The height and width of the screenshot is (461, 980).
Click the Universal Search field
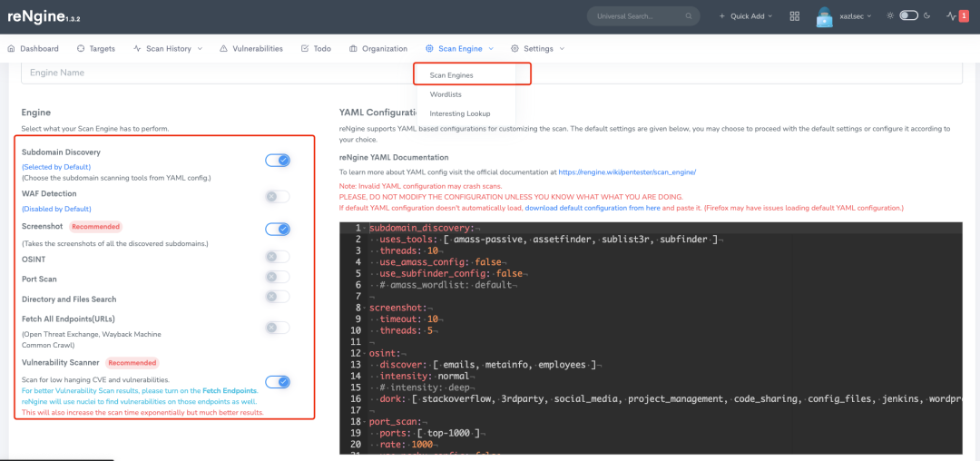click(643, 16)
